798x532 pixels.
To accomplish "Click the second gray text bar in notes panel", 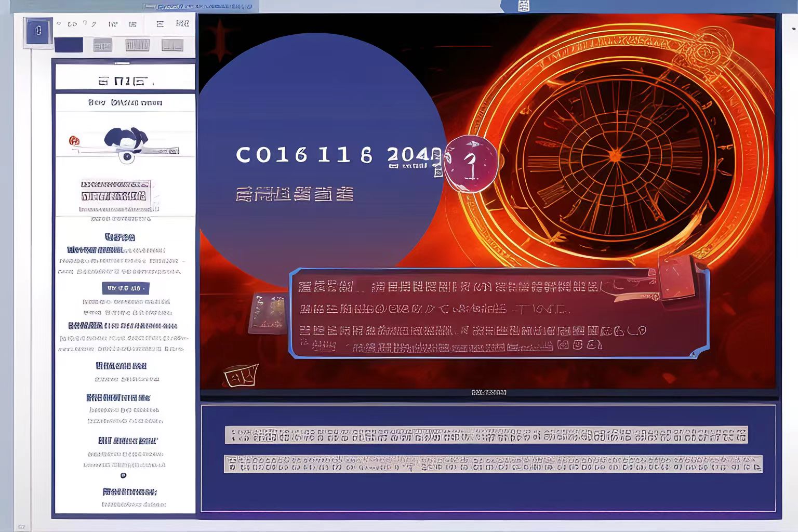I will pos(493,464).
